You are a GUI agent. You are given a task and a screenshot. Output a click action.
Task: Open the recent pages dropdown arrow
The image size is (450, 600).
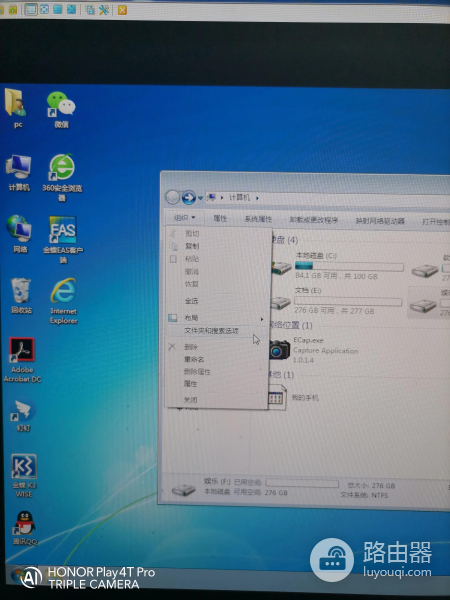pyautogui.click(x=200, y=198)
